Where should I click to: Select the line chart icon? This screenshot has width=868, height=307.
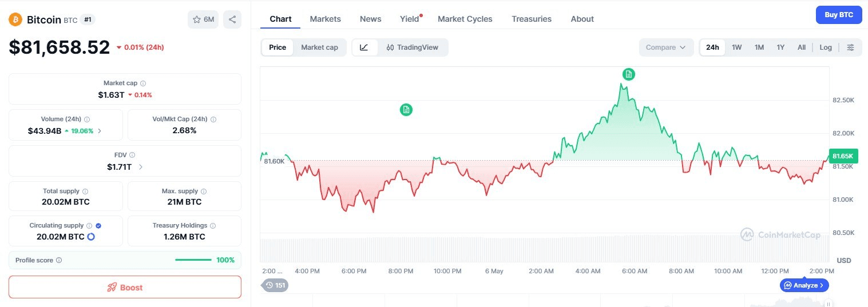[364, 47]
